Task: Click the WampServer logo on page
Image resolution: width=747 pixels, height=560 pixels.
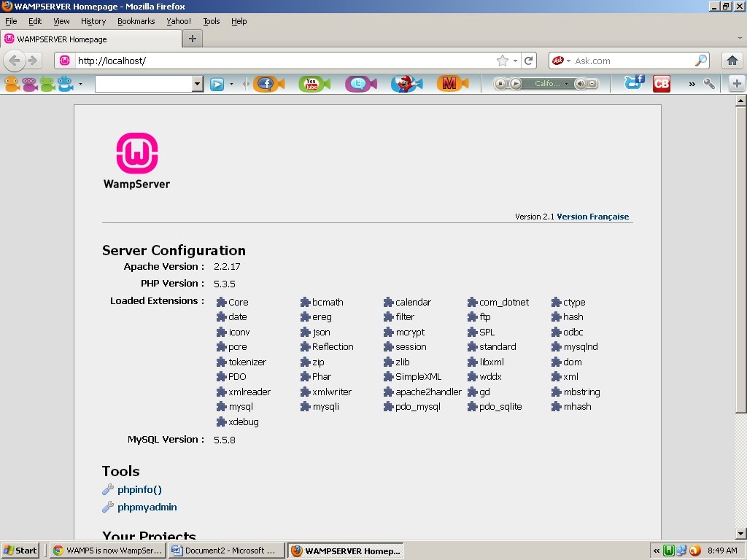Action: point(136,161)
